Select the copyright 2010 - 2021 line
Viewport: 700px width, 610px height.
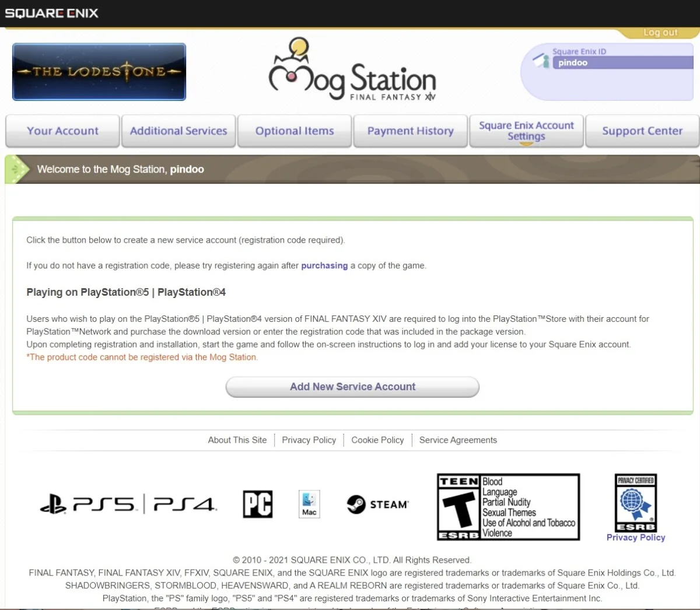(352, 560)
